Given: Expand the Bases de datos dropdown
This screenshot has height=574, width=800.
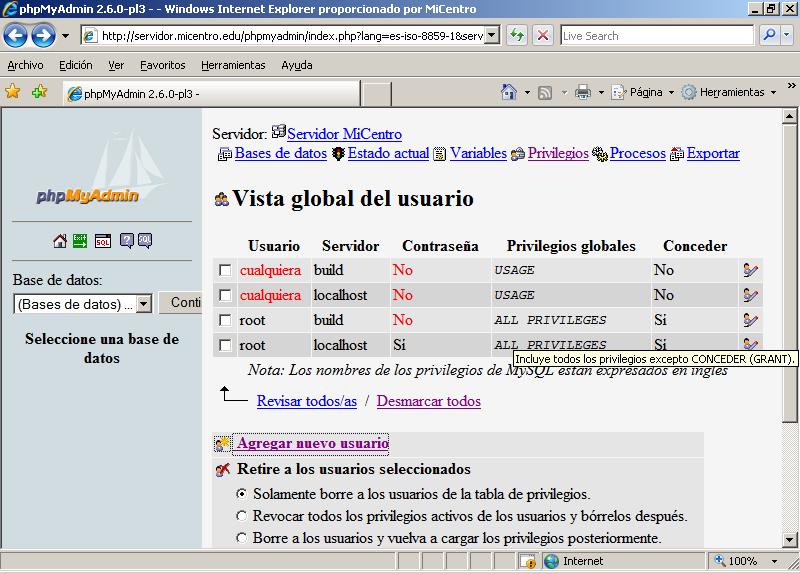Looking at the screenshot, I should tap(143, 304).
